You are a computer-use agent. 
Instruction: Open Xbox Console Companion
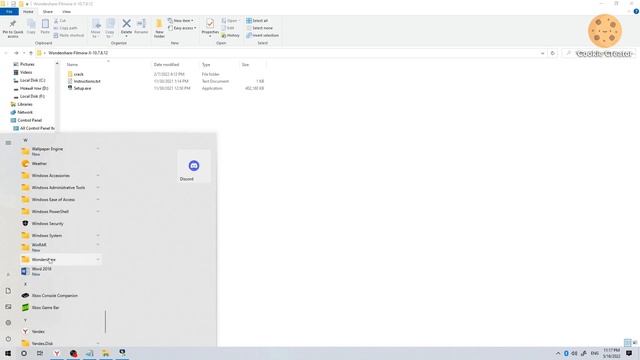click(x=60, y=296)
